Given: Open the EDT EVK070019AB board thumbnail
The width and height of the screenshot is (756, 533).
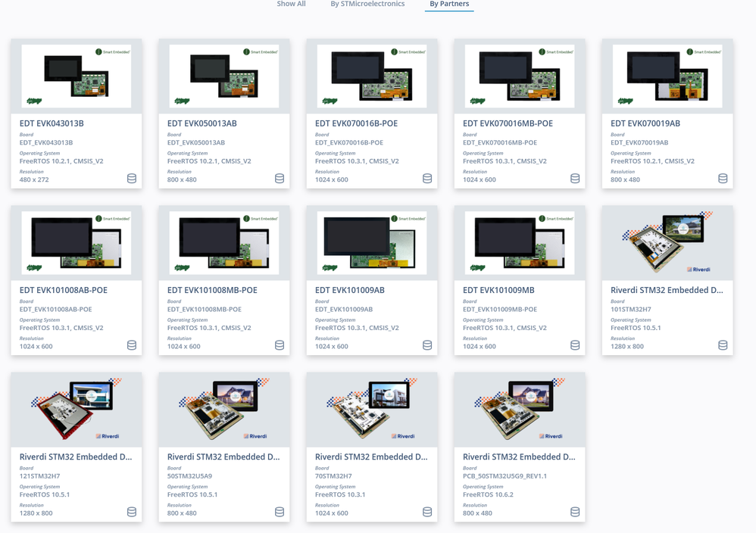Looking at the screenshot, I should pos(667,76).
